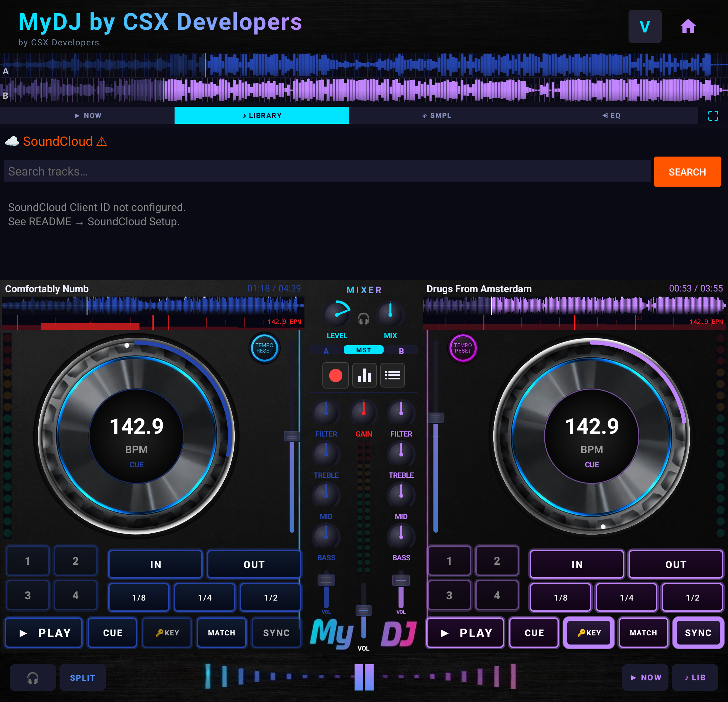Open the V version dropdown in the header
The height and width of the screenshot is (702, 728).
click(x=645, y=26)
